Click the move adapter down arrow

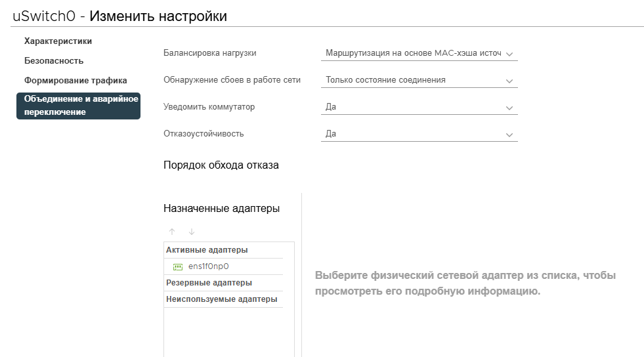(192, 232)
